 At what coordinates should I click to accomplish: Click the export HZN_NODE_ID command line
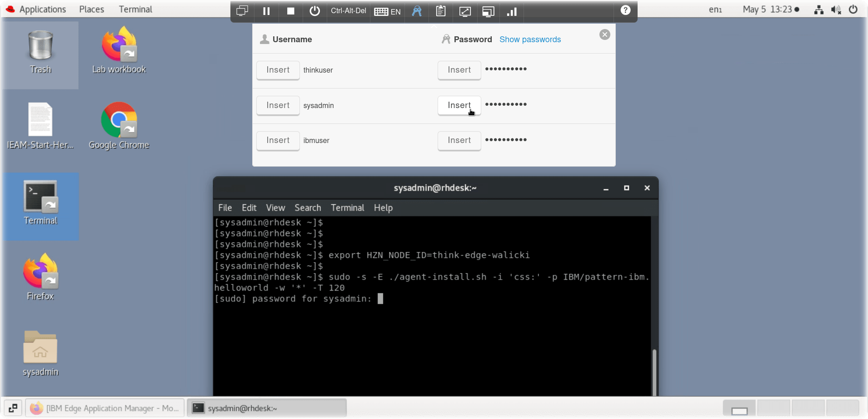coord(372,255)
